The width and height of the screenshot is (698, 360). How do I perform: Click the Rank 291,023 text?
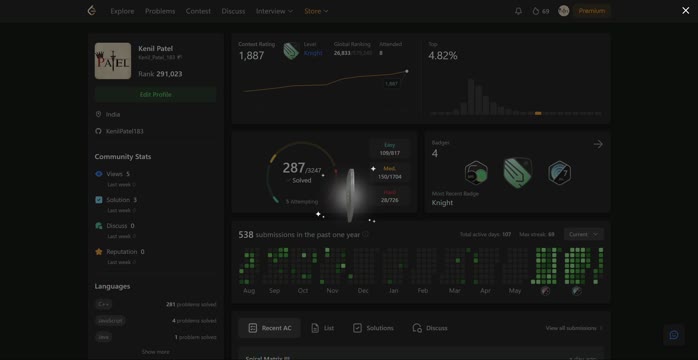(160, 74)
